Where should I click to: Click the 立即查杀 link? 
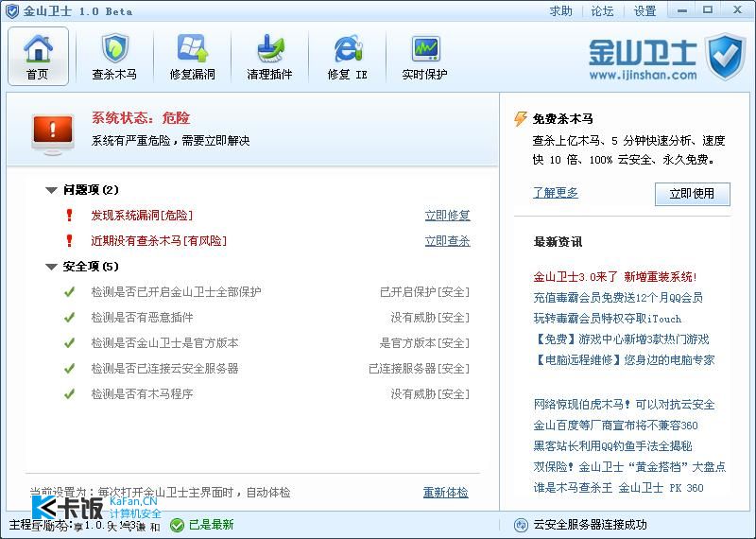(x=447, y=240)
